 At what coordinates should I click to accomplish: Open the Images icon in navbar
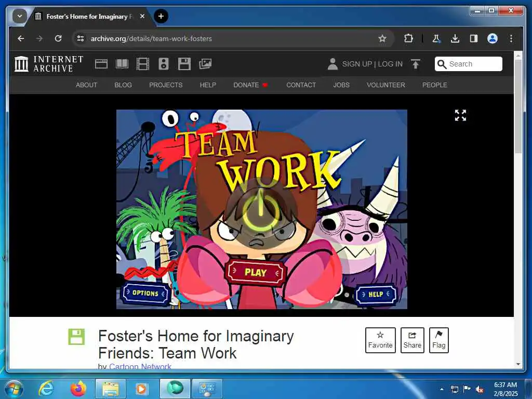[x=205, y=64]
